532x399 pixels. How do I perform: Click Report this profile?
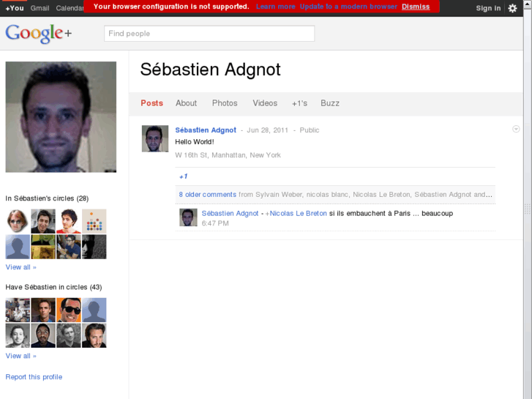coord(34,377)
